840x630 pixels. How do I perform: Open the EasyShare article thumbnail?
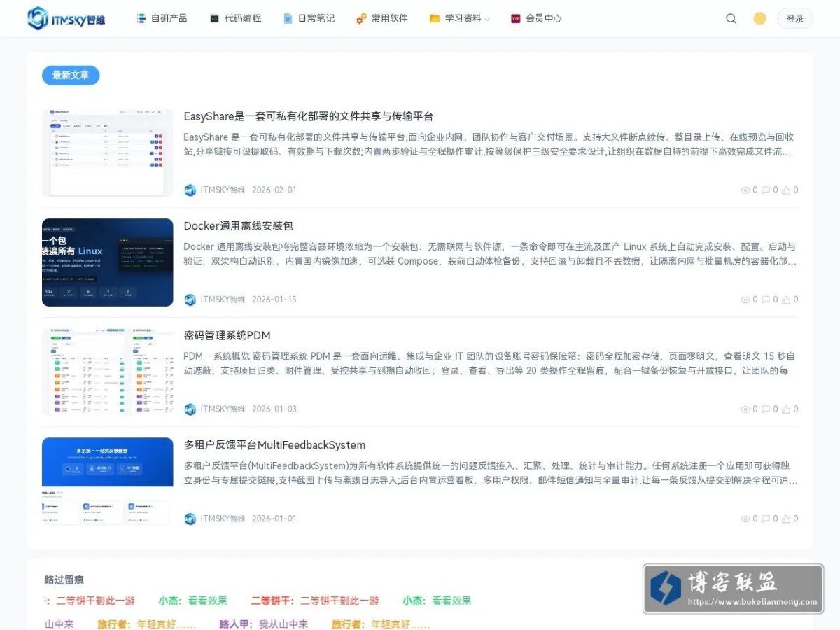point(108,153)
